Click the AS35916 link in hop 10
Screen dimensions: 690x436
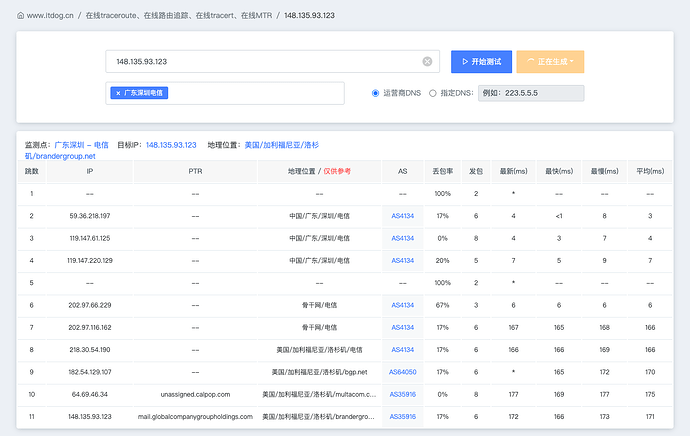[x=403, y=394]
